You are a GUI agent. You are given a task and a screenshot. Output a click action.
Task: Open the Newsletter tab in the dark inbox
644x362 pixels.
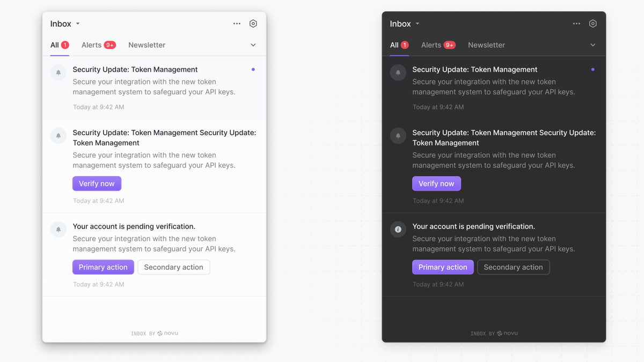tap(486, 45)
